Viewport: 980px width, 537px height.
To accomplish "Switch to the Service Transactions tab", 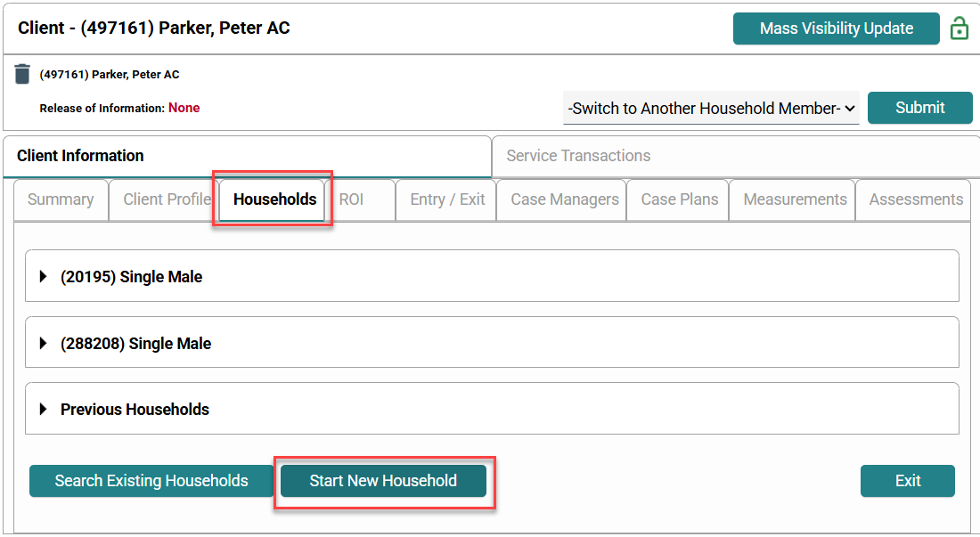I will [578, 156].
